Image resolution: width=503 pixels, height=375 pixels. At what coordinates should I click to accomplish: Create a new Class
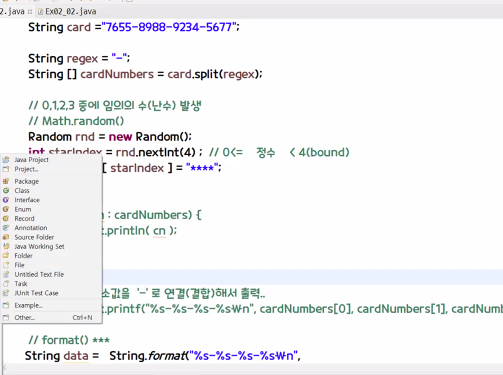pyautogui.click(x=22, y=191)
